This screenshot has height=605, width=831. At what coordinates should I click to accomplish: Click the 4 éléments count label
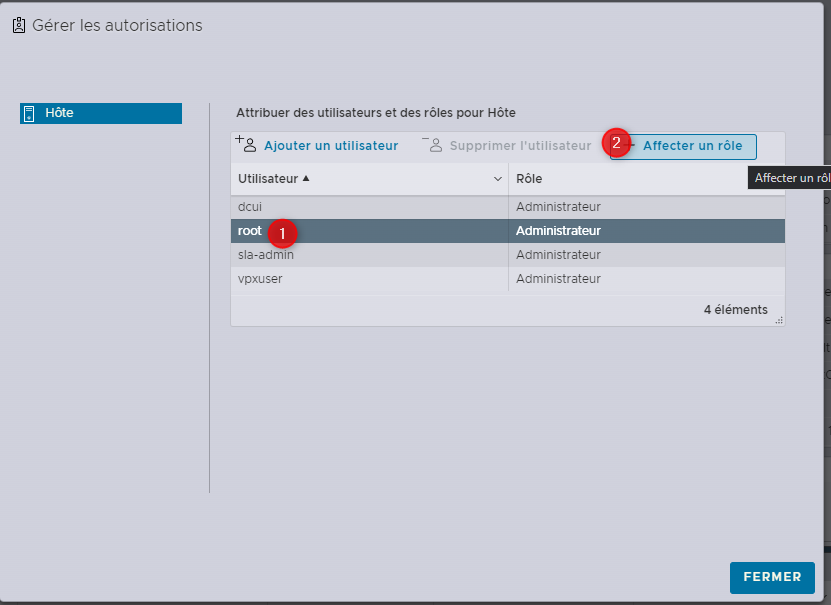(735, 310)
